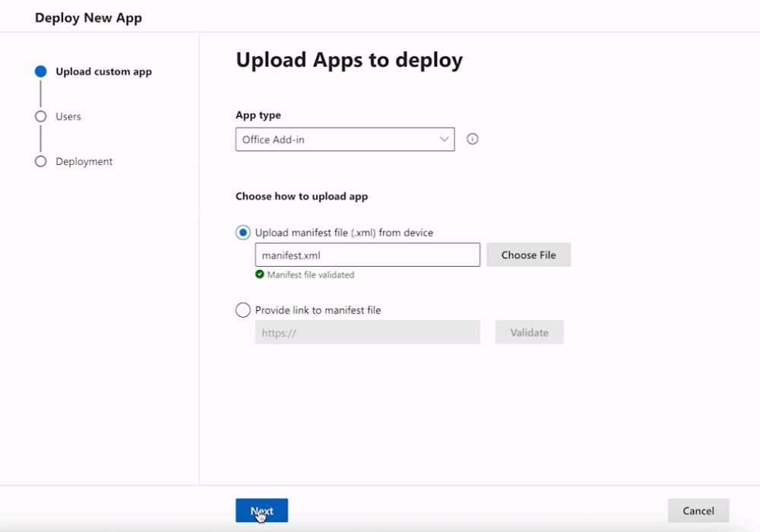Select Provide link to manifest file option
760x532 pixels.
tap(243, 310)
